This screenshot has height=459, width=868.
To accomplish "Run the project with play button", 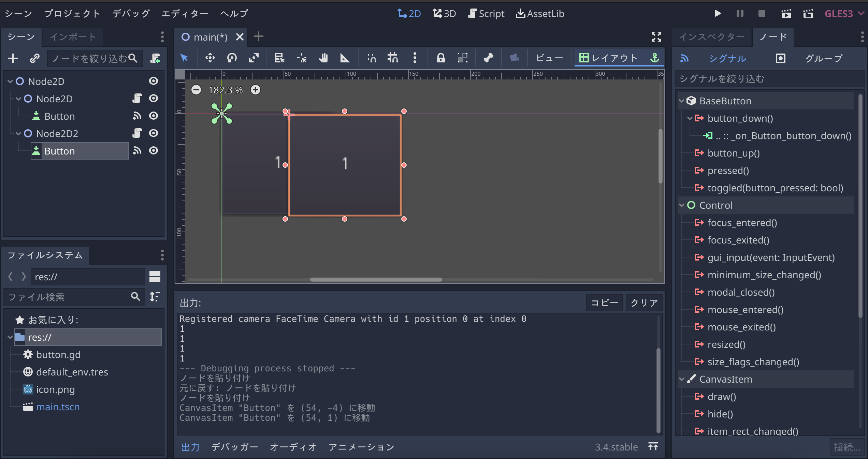I will tap(718, 14).
